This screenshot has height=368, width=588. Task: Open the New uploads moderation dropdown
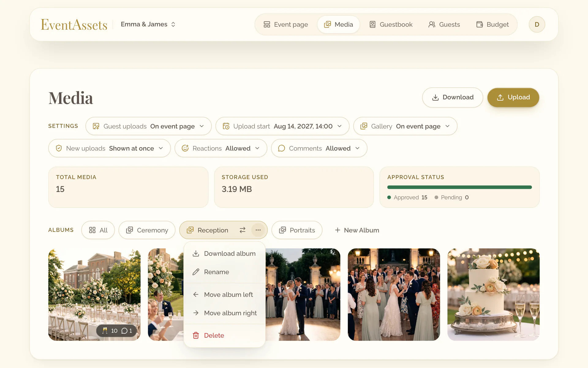pos(109,148)
